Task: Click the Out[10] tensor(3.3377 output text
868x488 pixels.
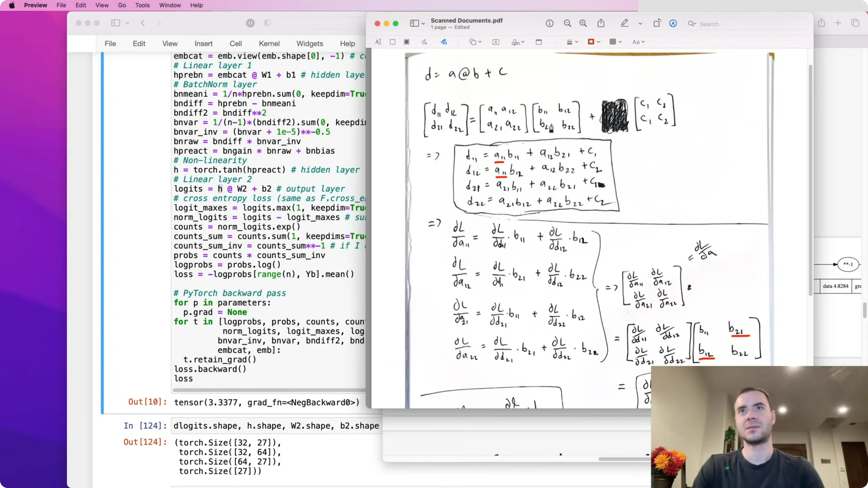Action: tap(266, 402)
